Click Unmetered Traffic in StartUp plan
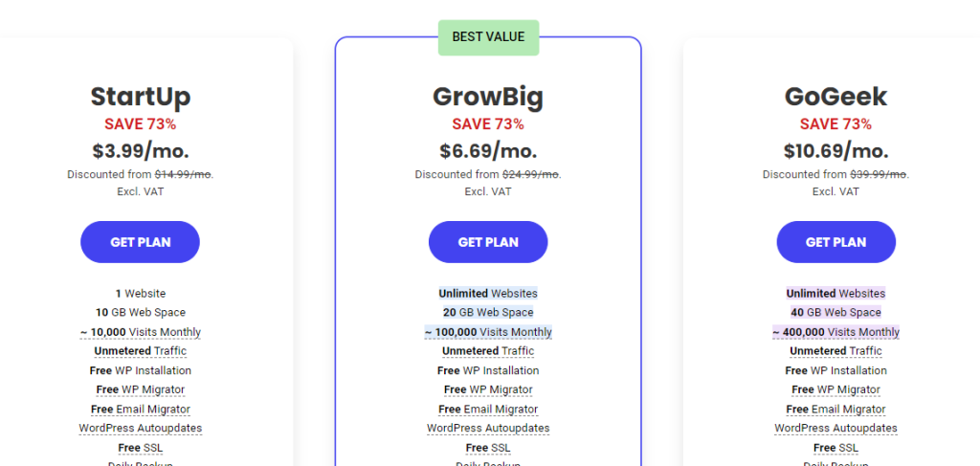 [x=141, y=351]
